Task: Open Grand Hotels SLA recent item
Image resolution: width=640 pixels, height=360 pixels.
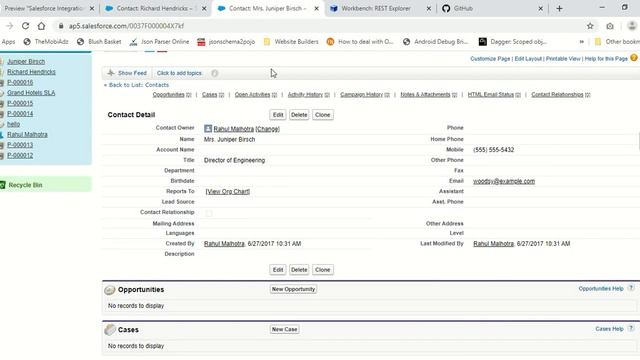Action: click(x=31, y=93)
